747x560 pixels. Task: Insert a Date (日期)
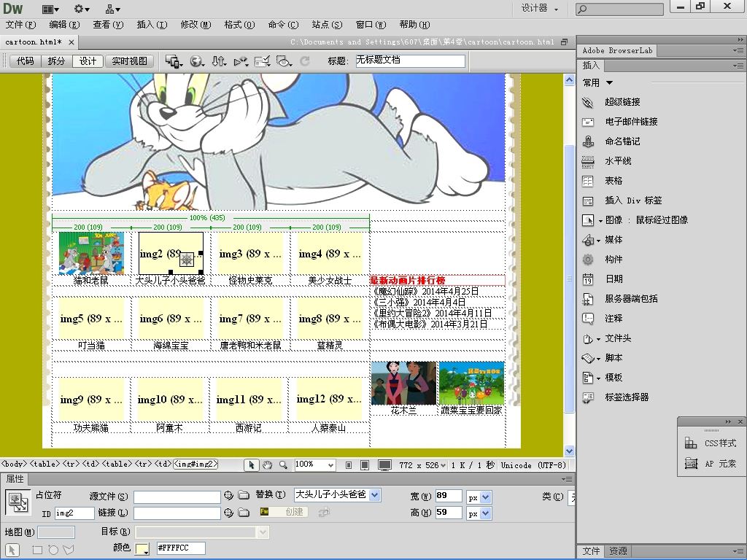click(x=588, y=279)
